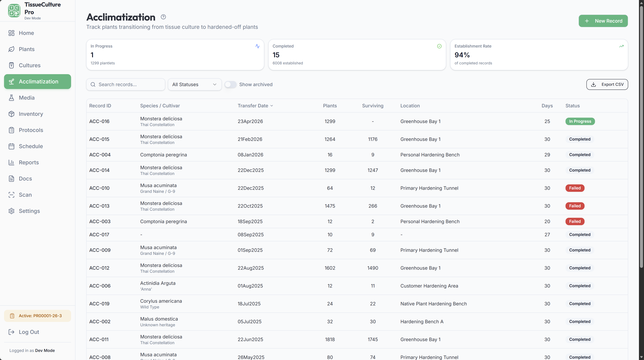Image resolution: width=644 pixels, height=360 pixels.
Task: Click the Log Out icon
Action: point(11,332)
